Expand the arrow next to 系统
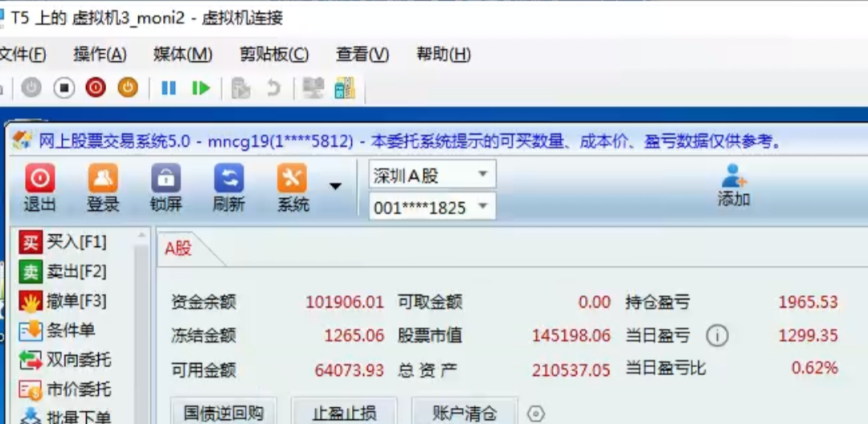 pyautogui.click(x=335, y=186)
